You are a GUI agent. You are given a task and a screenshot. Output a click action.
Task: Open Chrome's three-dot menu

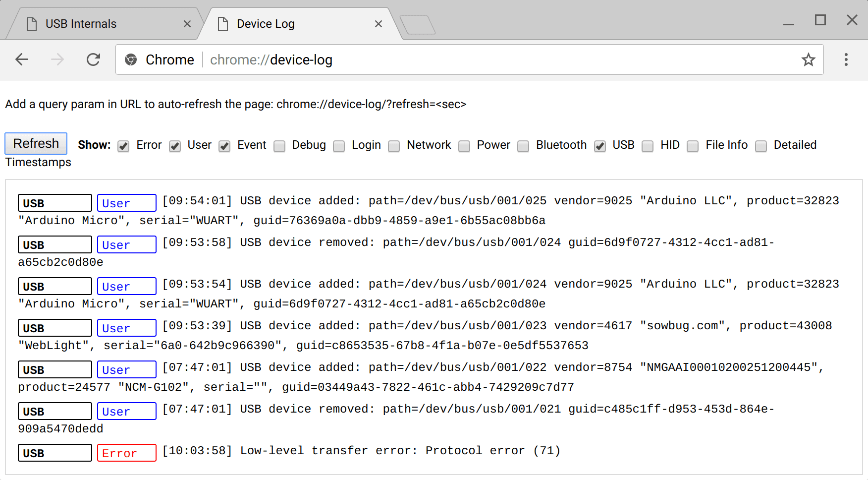[846, 60]
